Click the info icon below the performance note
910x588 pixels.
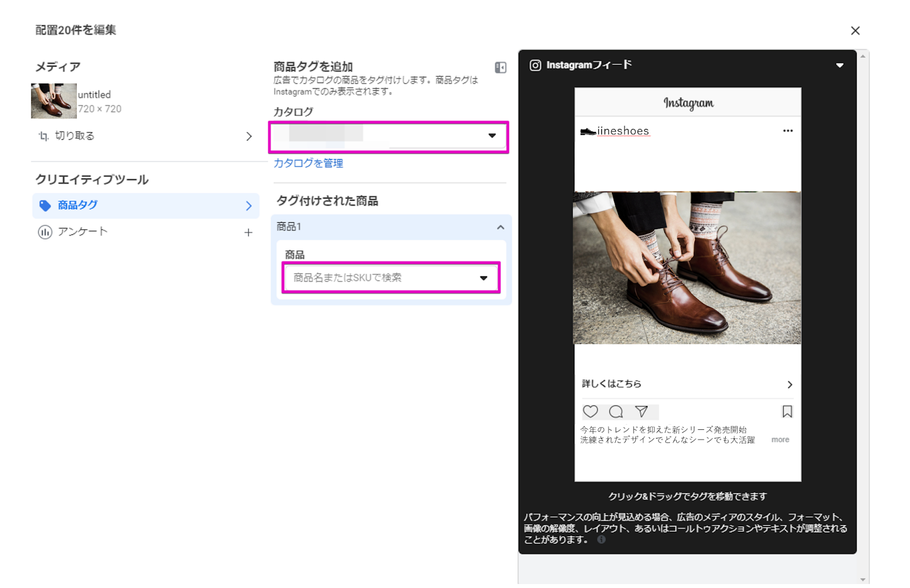pyautogui.click(x=601, y=540)
